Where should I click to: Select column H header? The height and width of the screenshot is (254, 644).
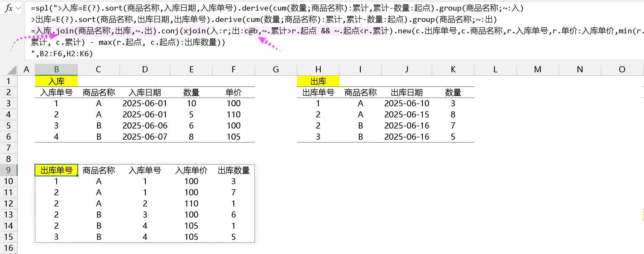coord(318,70)
